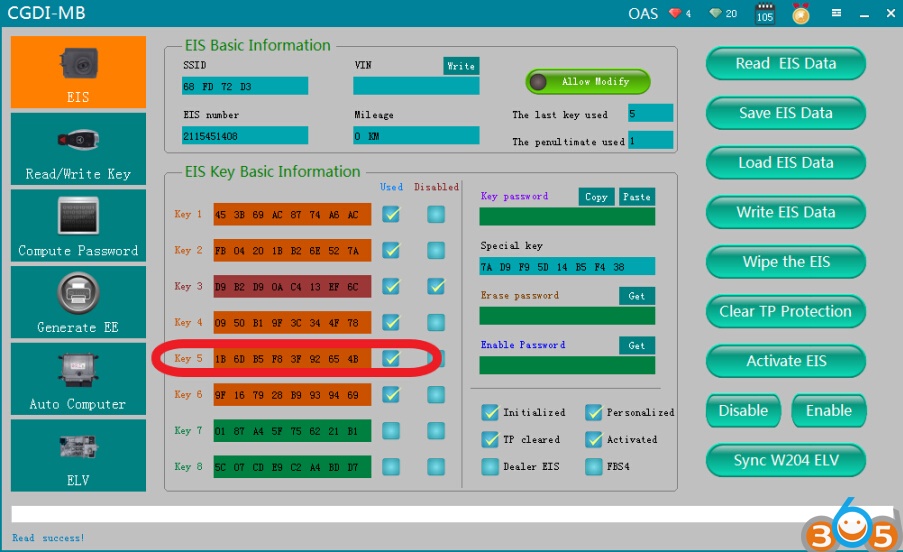
Task: Toggle the Personalized checkbox
Action: (594, 412)
